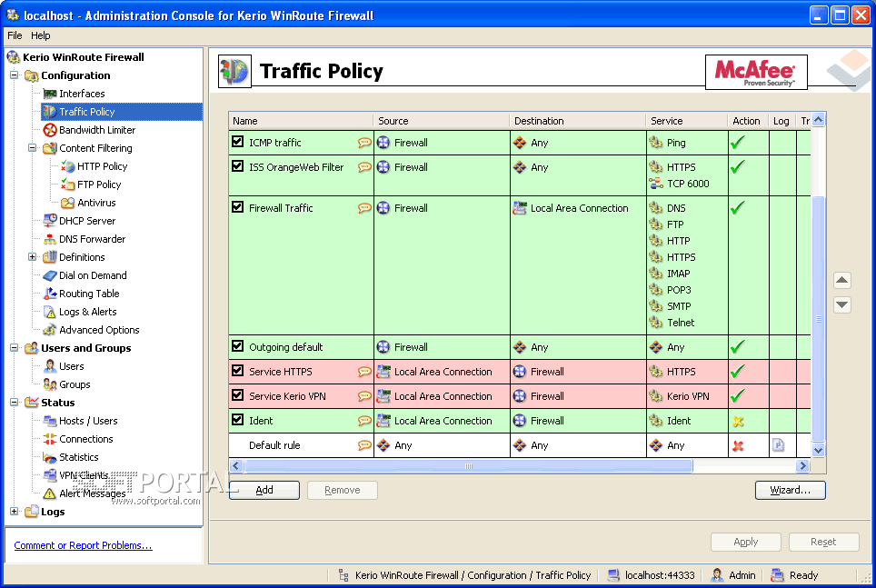Open the Connections icon
This screenshot has width=876, height=588.
(50, 439)
